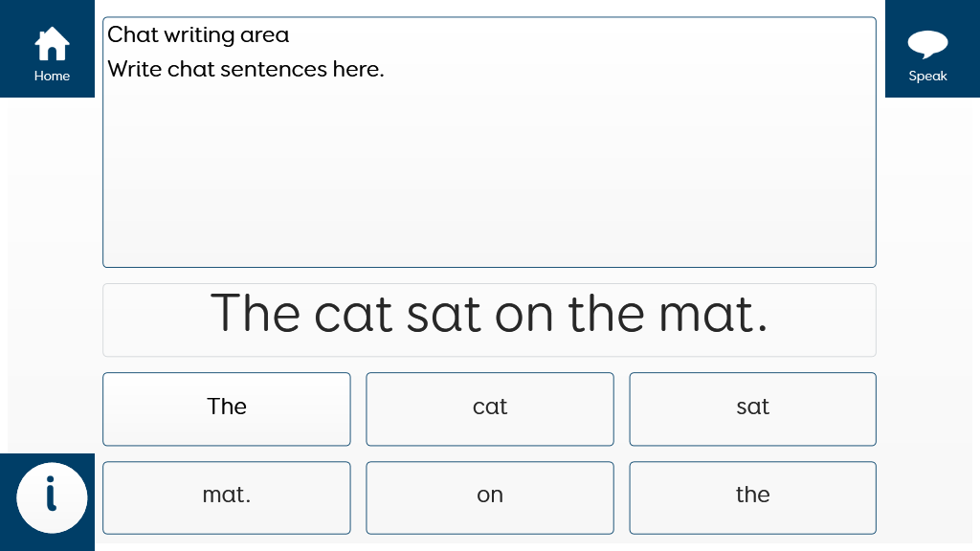Click the 'Speak' text label
The height and width of the screenshot is (551, 980).
click(927, 77)
